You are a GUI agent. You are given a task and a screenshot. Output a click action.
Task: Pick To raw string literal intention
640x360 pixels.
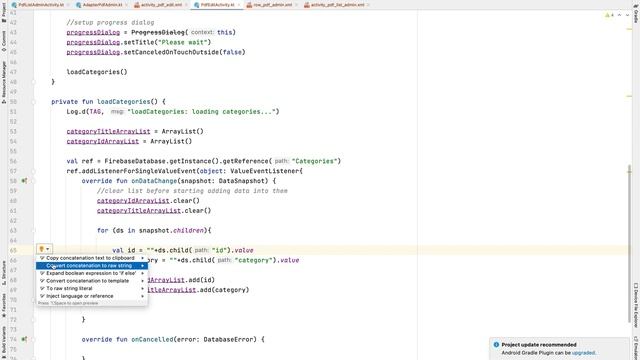(x=92, y=289)
